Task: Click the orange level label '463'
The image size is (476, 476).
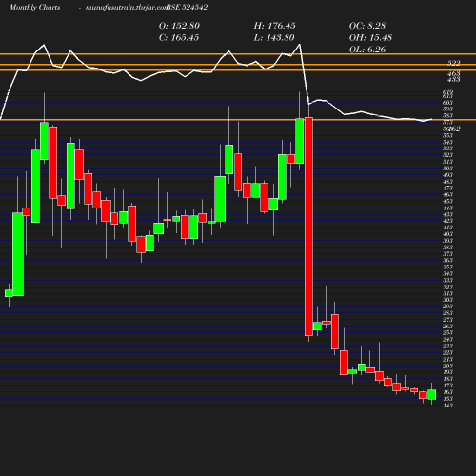Action: [x=454, y=74]
